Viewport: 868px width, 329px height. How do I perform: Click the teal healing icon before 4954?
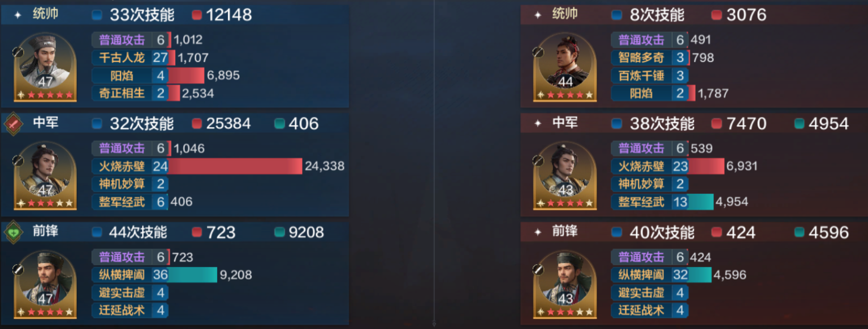point(799,124)
